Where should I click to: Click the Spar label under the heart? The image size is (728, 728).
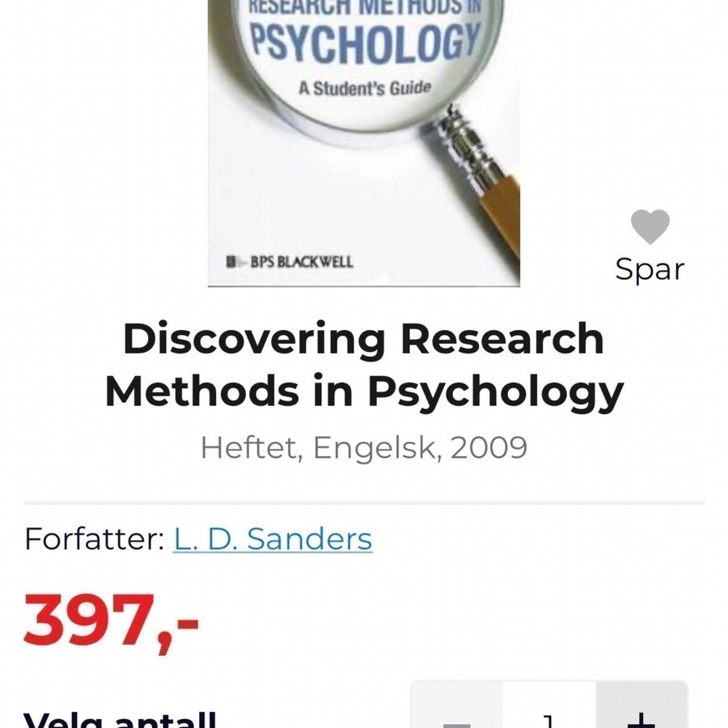650,269
